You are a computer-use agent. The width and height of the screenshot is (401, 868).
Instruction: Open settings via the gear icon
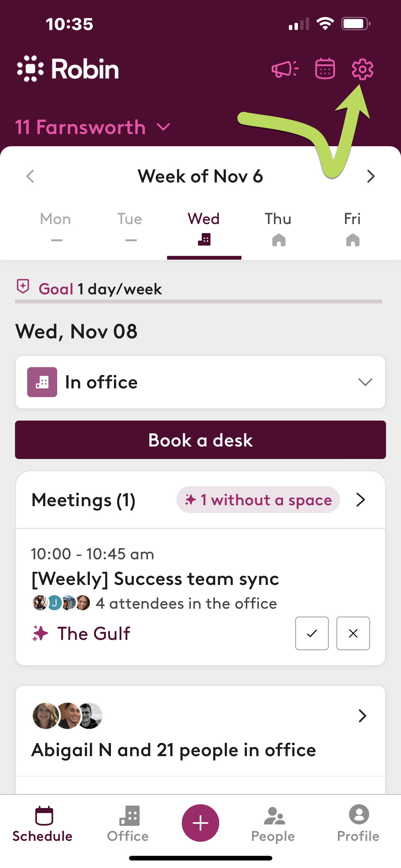coord(362,69)
